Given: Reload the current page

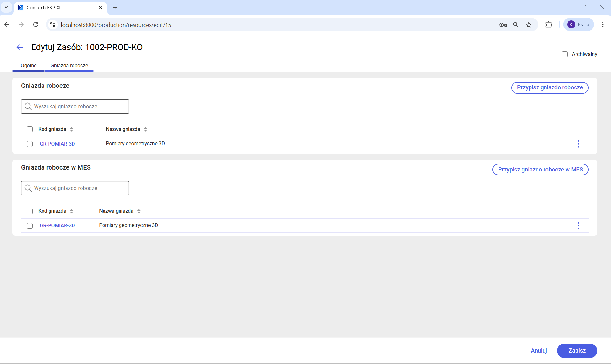Looking at the screenshot, I should pyautogui.click(x=36, y=25).
